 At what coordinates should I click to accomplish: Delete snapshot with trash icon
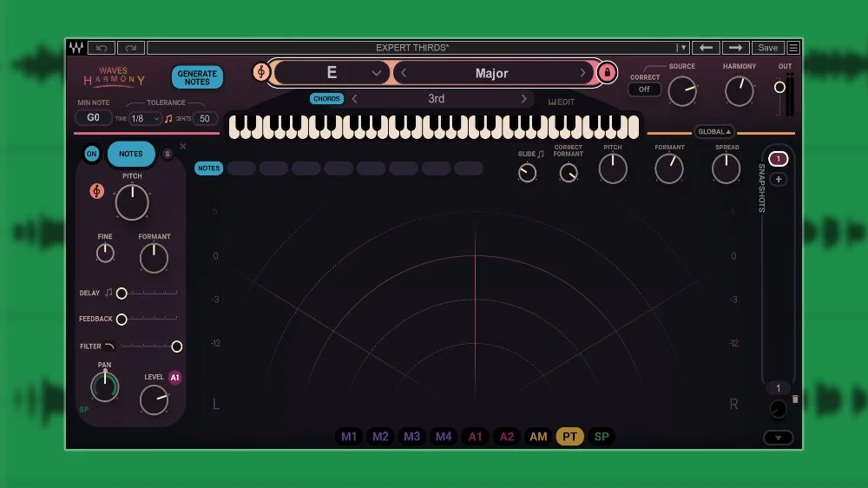click(x=795, y=399)
